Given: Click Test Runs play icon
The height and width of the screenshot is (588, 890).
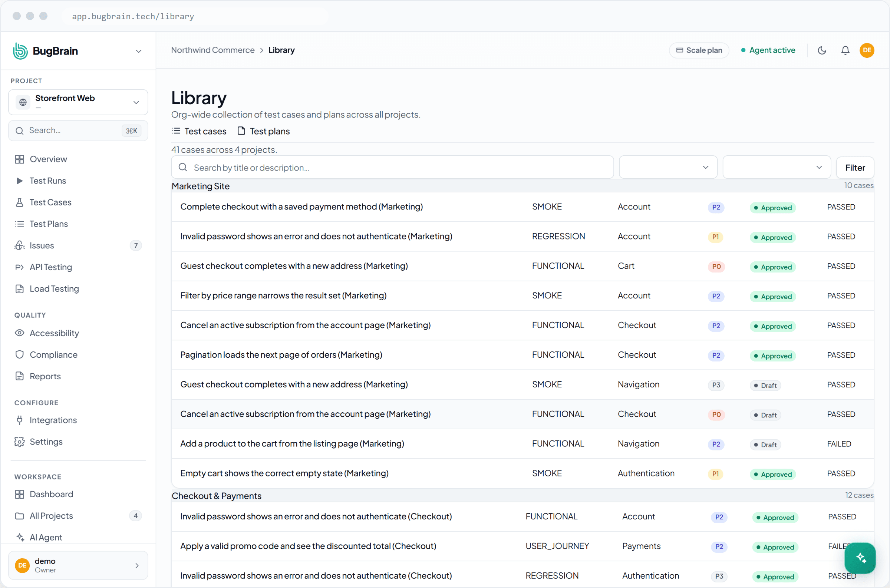Looking at the screenshot, I should [20, 181].
